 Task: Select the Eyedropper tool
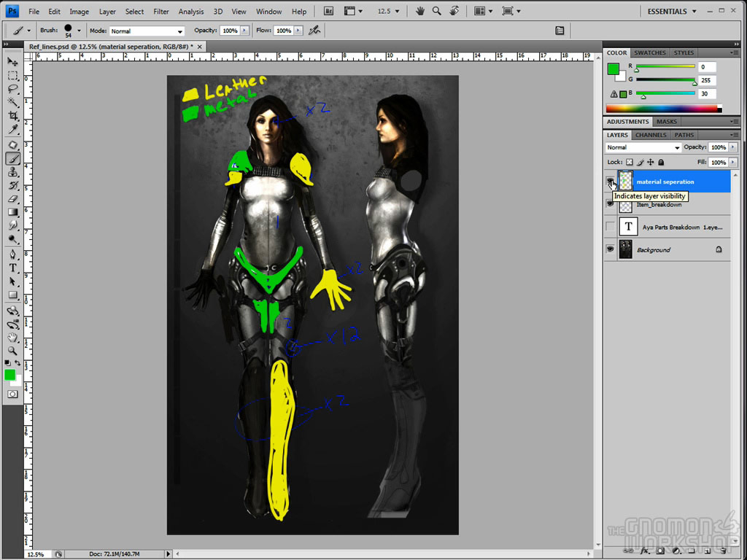(13, 129)
